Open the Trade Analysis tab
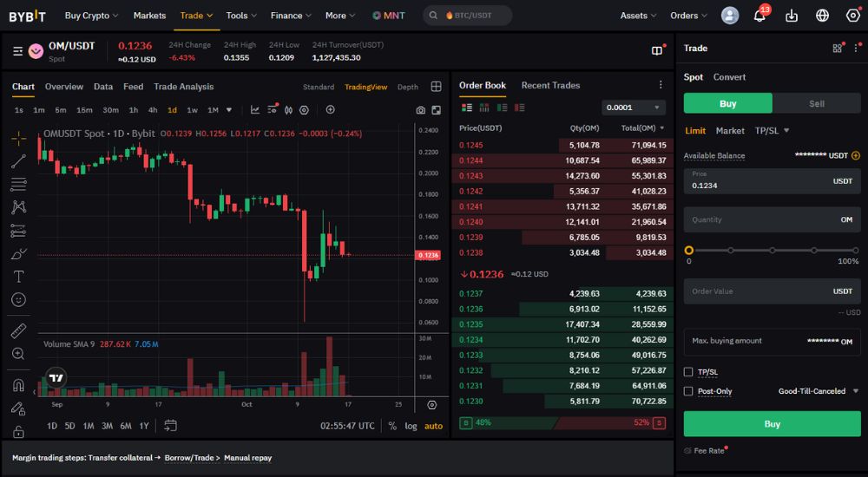 click(x=183, y=87)
